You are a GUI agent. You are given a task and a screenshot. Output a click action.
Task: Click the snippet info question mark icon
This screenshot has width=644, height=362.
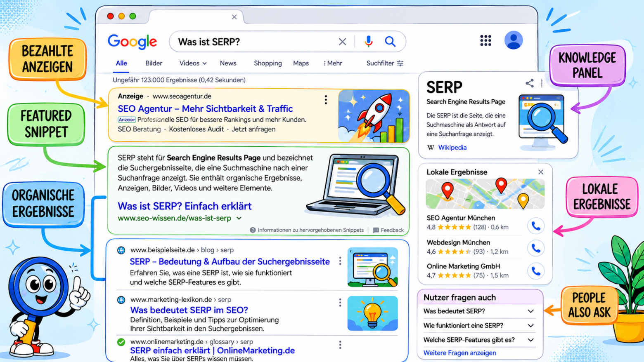(x=253, y=230)
